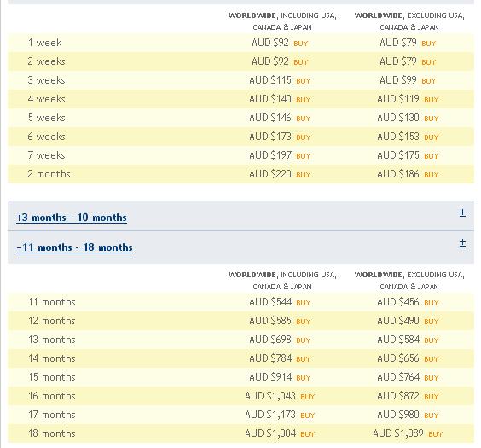Buy 4 weeks plan at AUD $119
The image size is (481, 448).
431,100
